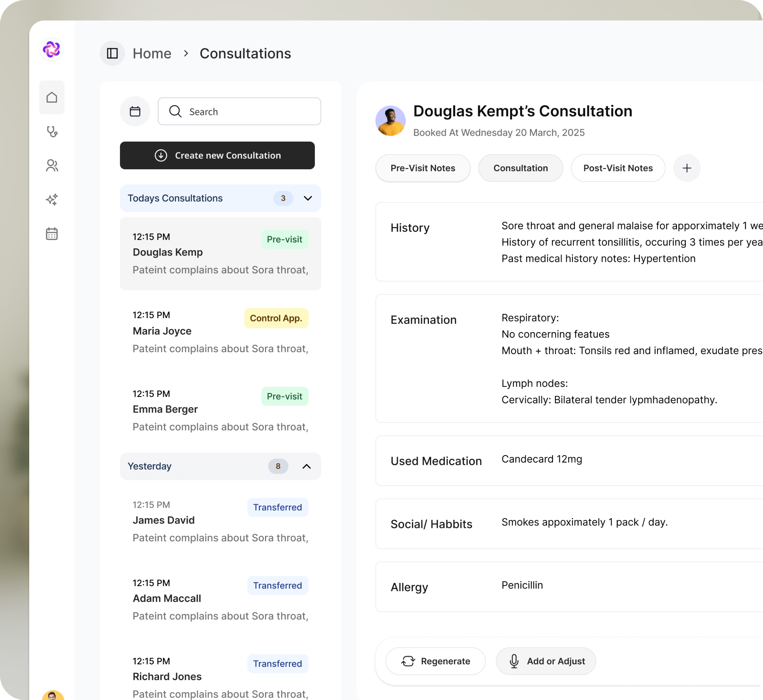Select the patients icon in the sidebar

click(52, 166)
